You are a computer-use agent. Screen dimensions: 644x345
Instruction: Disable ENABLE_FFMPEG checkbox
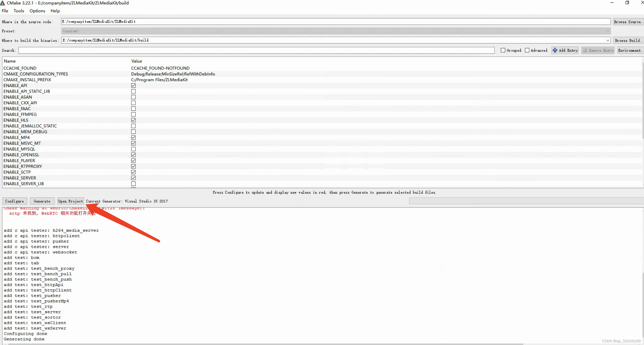[x=133, y=114]
